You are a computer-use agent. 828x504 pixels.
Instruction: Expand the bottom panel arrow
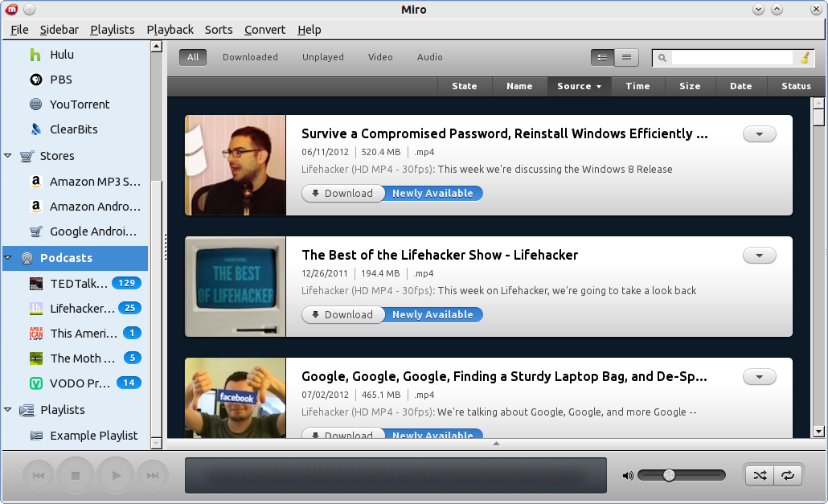point(496,444)
